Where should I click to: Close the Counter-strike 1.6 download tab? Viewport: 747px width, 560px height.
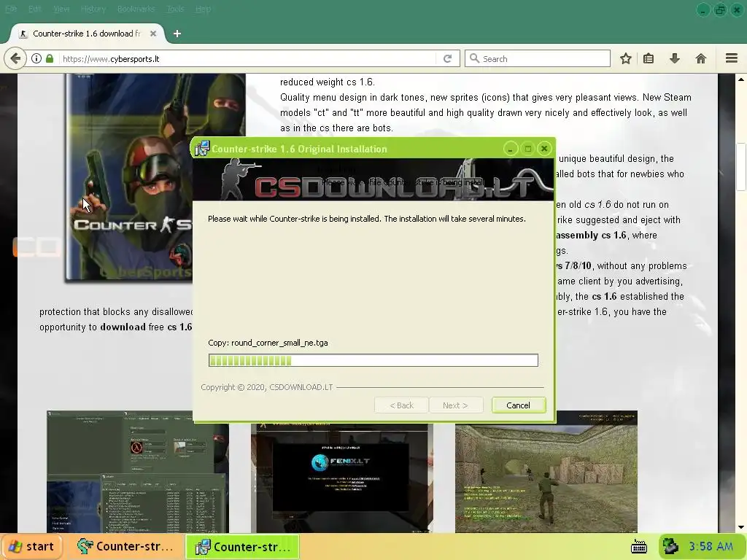153,34
